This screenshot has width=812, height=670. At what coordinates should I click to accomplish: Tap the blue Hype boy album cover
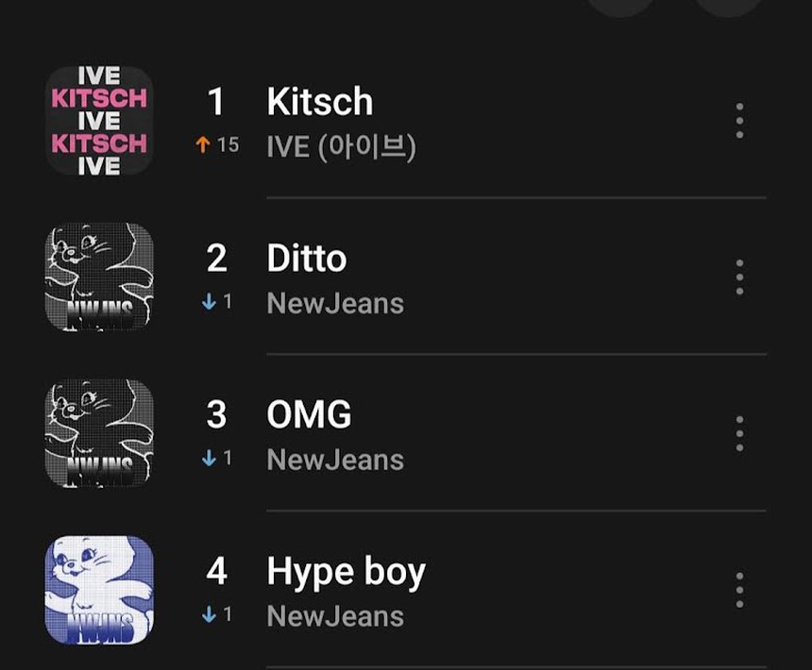tap(99, 590)
